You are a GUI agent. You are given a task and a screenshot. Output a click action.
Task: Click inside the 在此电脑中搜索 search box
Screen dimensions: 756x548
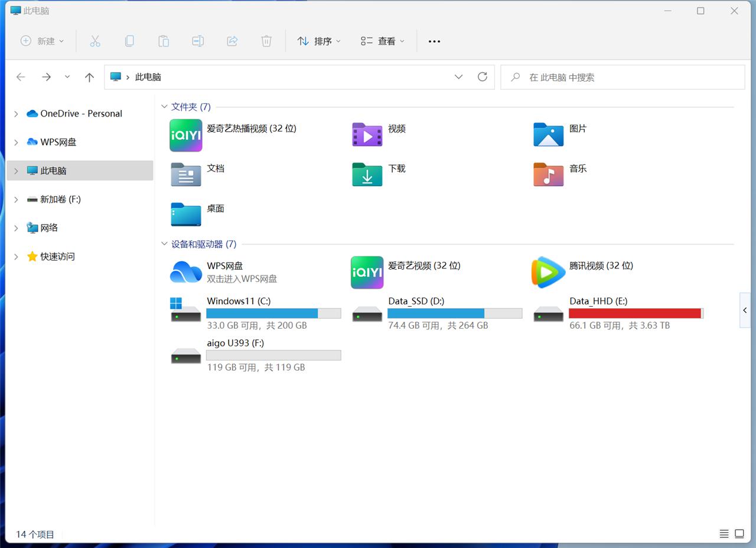pos(591,77)
